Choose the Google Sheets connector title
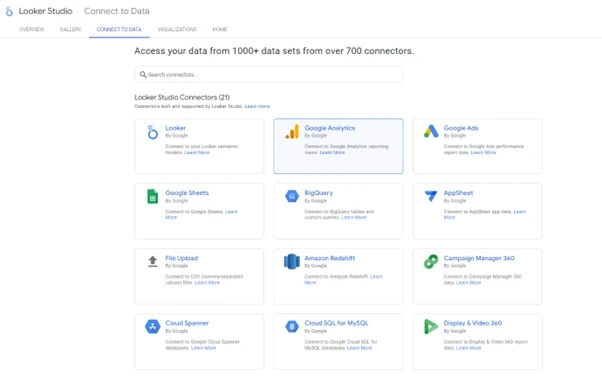The width and height of the screenshot is (602, 378). (187, 193)
